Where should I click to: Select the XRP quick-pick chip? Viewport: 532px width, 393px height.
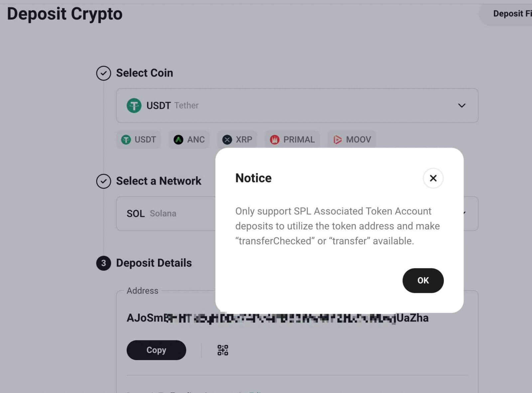click(237, 140)
